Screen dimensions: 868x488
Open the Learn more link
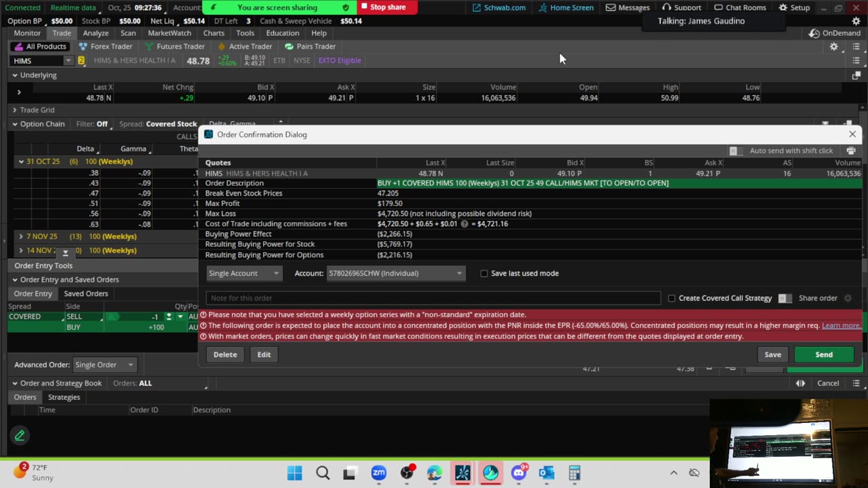[841, 325]
